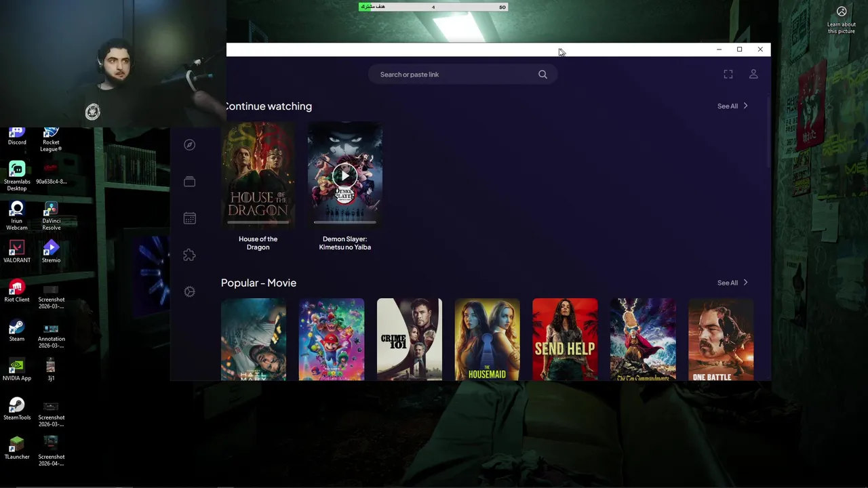Viewport: 868px width, 488px height.
Task: Click the Demon Slayer: Kimetsu no Yaiba title
Action: click(345, 243)
